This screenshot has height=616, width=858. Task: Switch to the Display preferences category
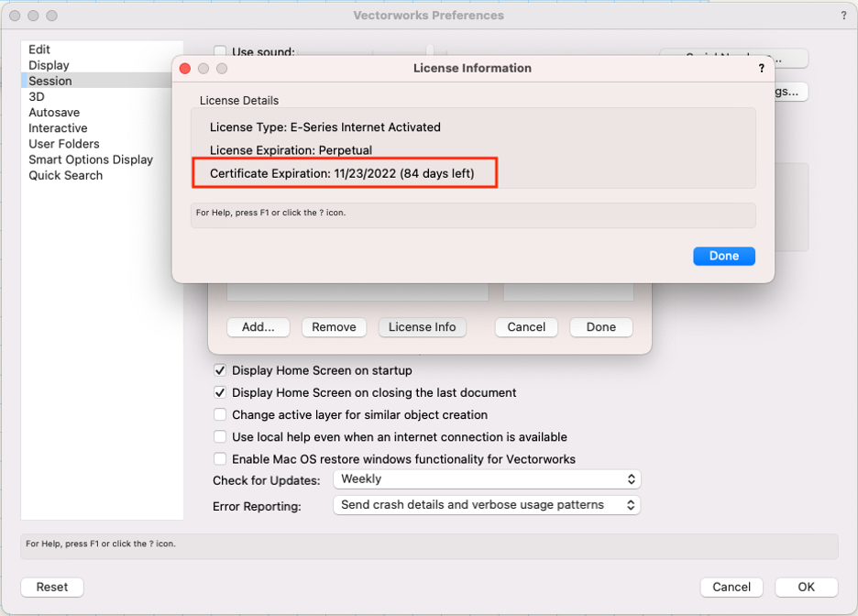pos(49,65)
